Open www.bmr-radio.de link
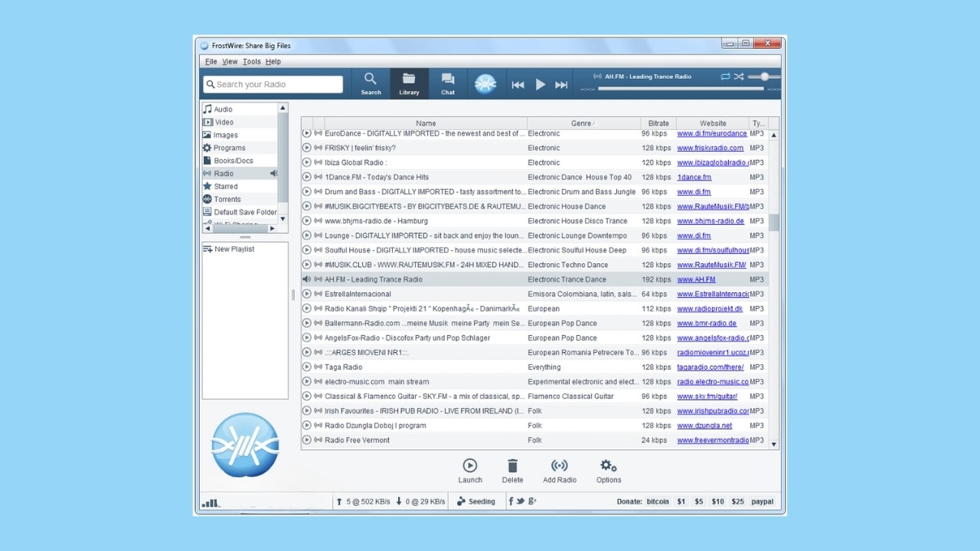Screen dimensions: 980x551 point(707,323)
